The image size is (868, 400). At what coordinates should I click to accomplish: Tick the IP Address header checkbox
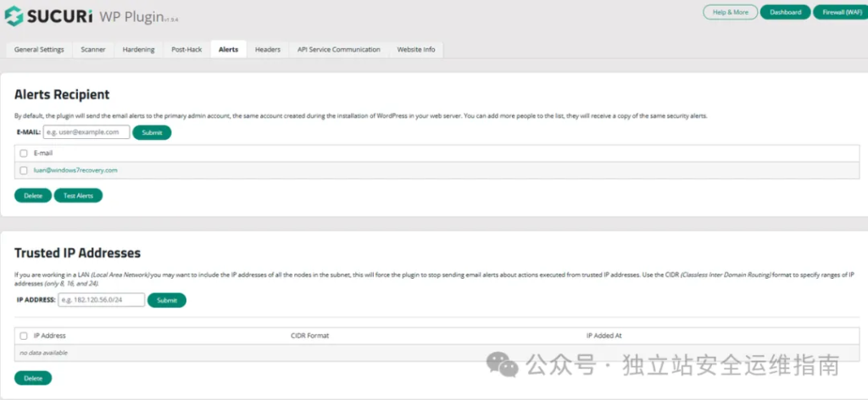click(x=24, y=336)
